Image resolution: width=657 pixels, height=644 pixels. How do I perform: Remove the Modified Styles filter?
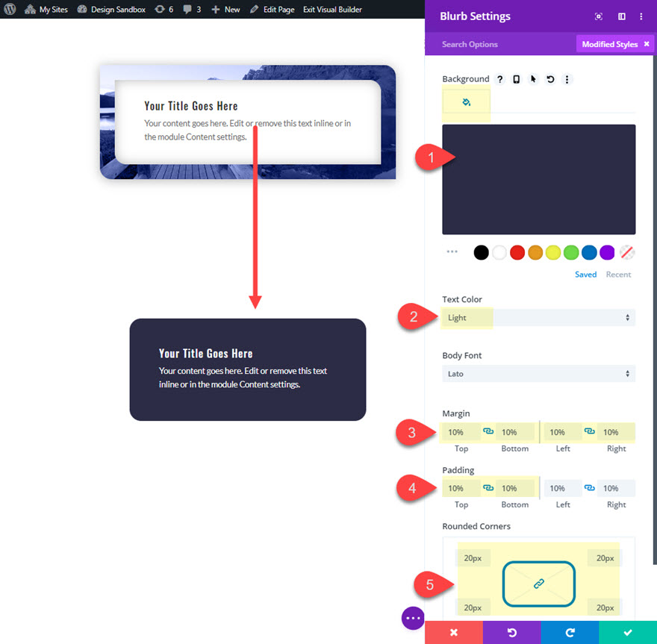tap(647, 44)
